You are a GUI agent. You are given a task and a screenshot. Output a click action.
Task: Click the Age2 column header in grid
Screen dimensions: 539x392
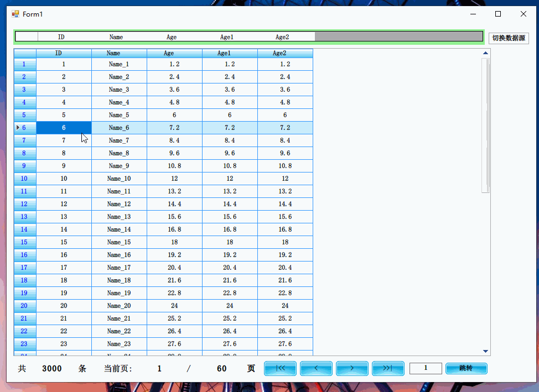286,53
